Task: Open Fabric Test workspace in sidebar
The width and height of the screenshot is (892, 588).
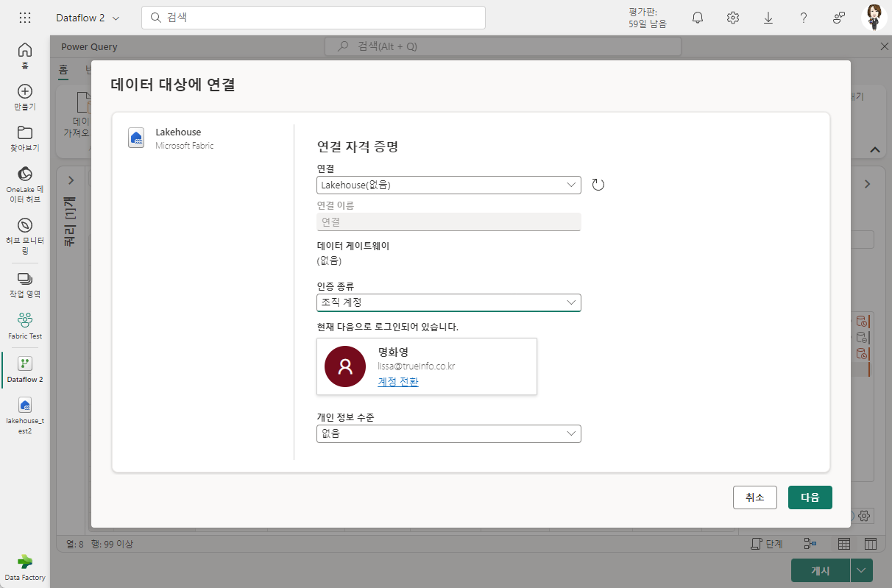Action: 25,326
